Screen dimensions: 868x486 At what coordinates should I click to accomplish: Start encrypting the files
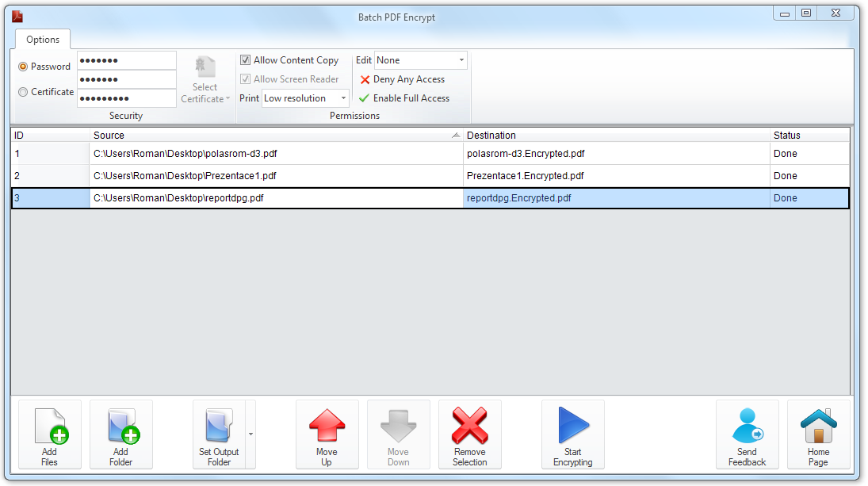(x=573, y=434)
